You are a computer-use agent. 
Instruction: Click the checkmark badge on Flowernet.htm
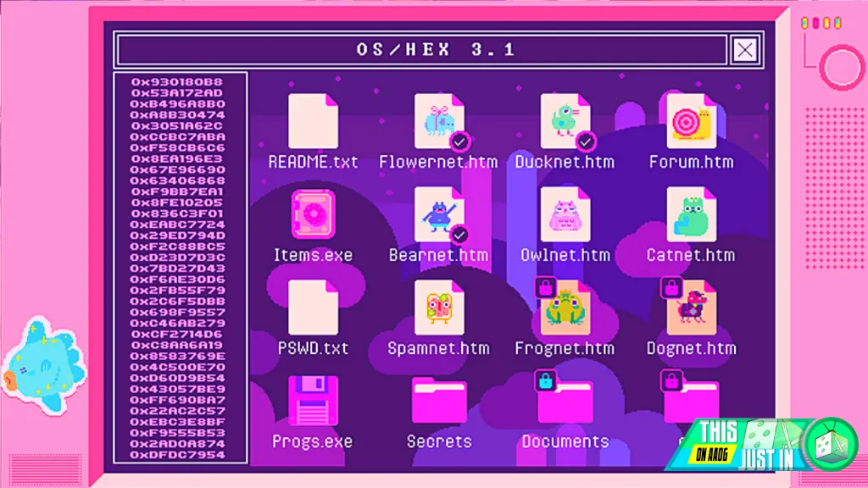tap(459, 142)
